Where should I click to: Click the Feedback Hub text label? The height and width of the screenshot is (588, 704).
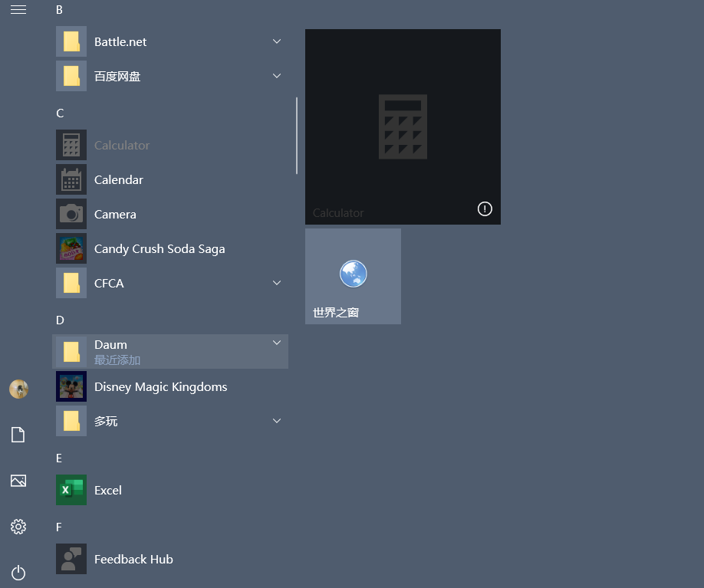point(133,560)
